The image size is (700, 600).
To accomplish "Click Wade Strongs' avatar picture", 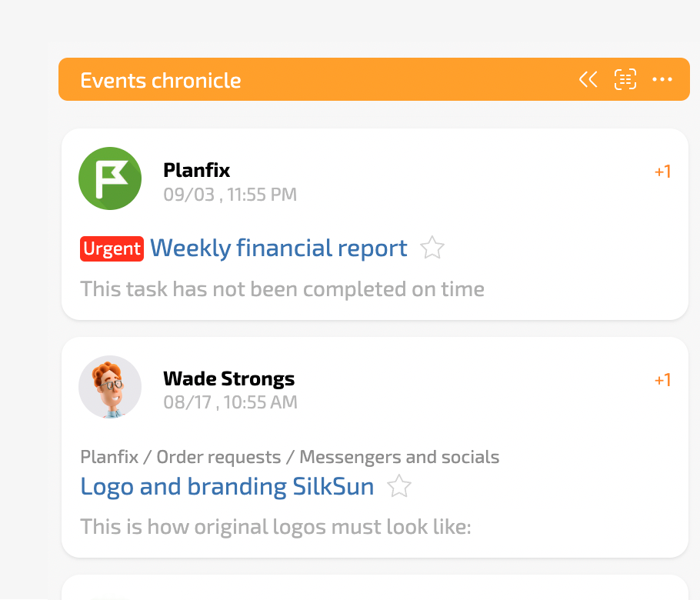I will (110, 387).
